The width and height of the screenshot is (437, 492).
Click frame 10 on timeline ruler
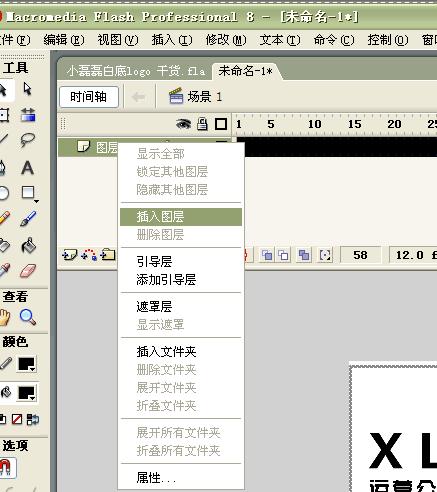click(x=314, y=124)
